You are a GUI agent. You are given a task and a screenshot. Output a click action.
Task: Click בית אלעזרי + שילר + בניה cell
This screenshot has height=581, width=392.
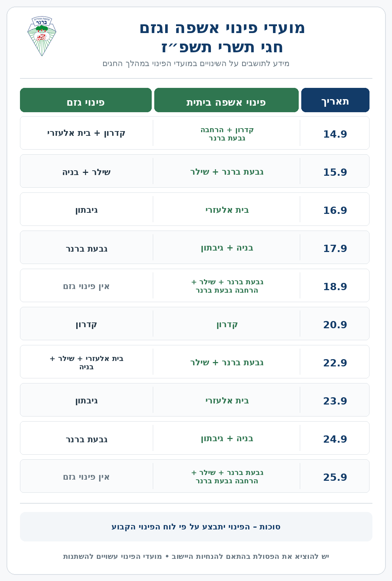coord(86,362)
